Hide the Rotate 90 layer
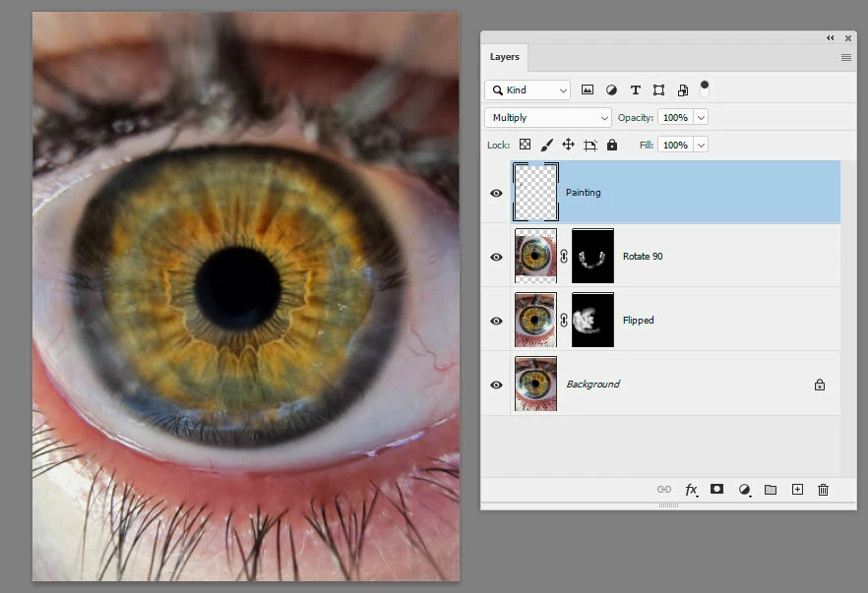This screenshot has height=593, width=868. tap(497, 258)
